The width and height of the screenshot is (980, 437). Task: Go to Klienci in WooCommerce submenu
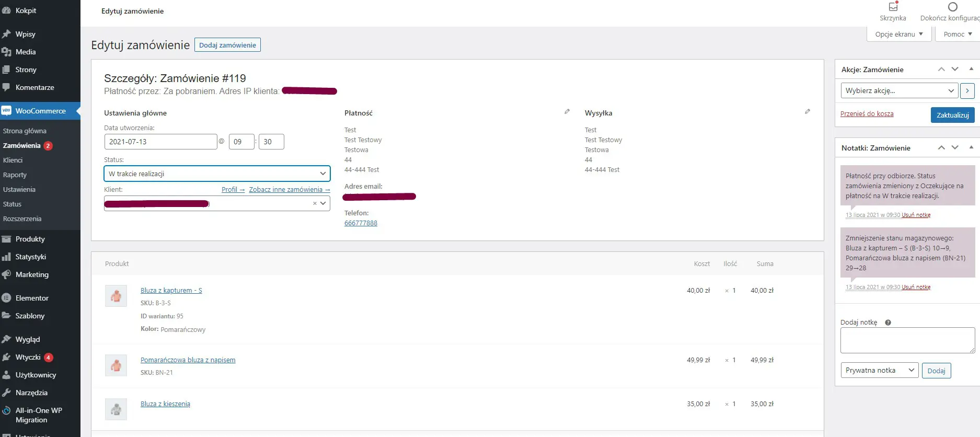[13, 160]
